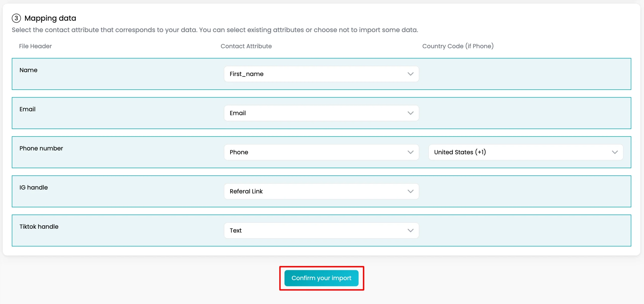Viewport: 644px width, 304px height.
Task: Click chevron arrow in Email attribute dropdown
Action: point(410,113)
